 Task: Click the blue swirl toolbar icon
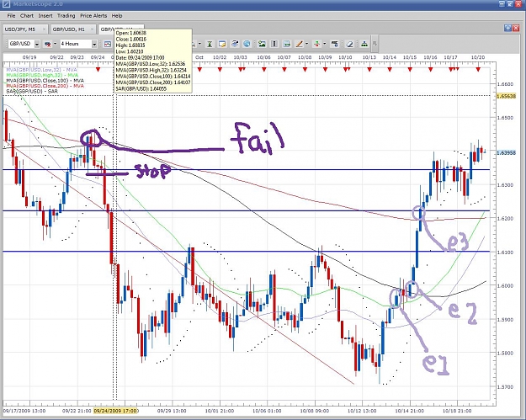(235, 44)
